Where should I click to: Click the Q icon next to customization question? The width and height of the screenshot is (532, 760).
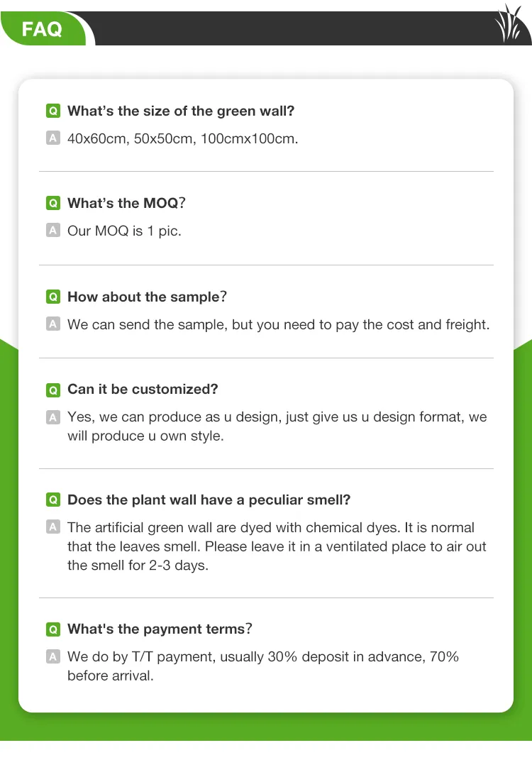[53, 390]
